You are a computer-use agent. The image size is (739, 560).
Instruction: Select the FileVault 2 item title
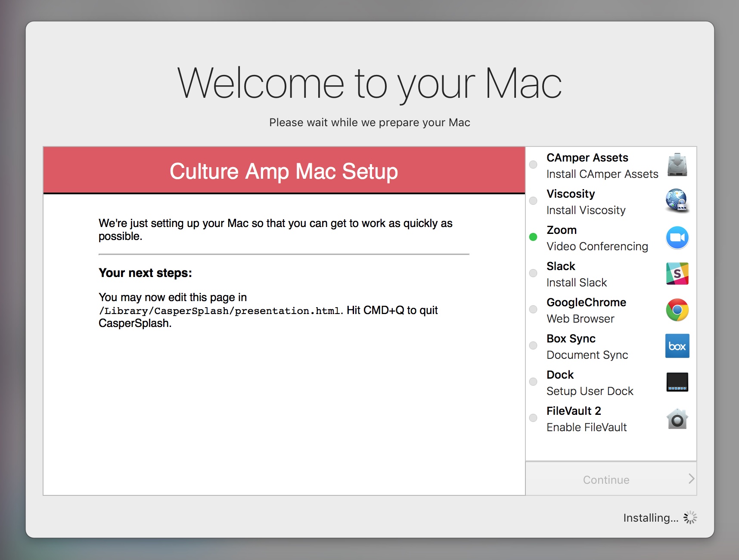pos(574,411)
